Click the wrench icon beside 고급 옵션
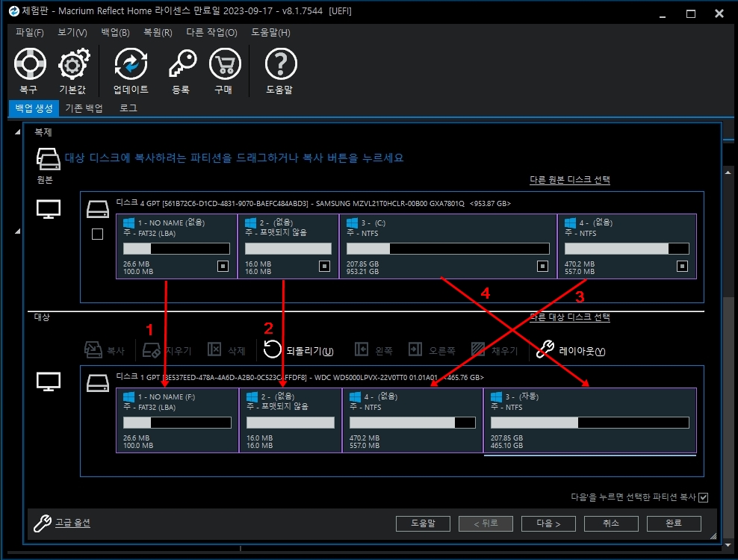 pyautogui.click(x=43, y=523)
